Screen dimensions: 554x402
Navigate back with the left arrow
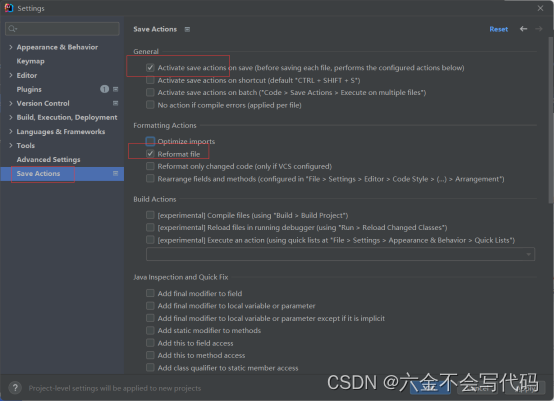pos(523,29)
